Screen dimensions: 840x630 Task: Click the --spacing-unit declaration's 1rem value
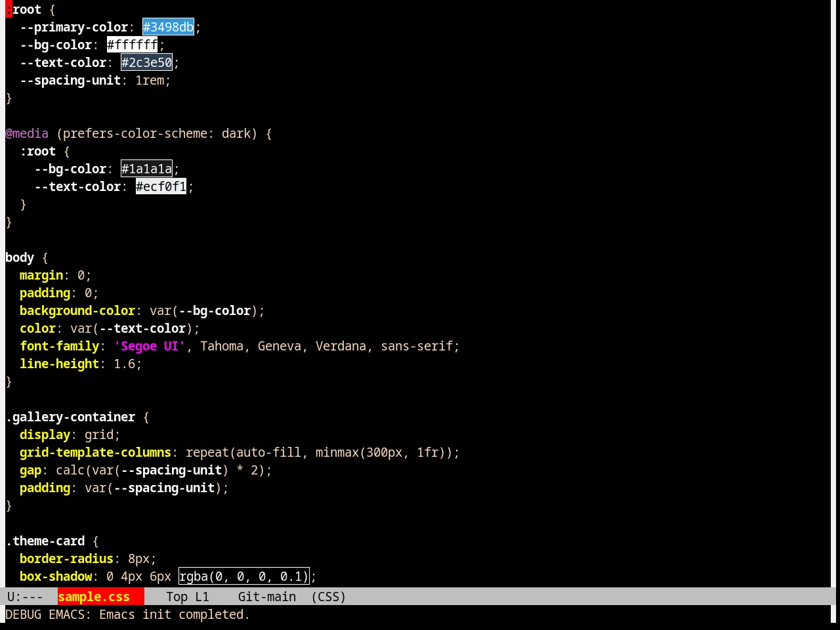(150, 80)
